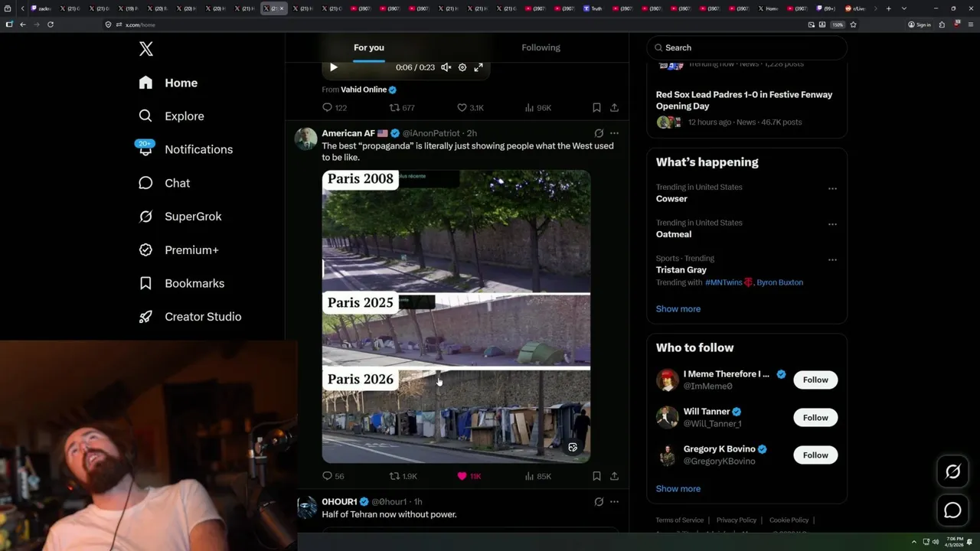Follow Will Tanner account
Image resolution: width=980 pixels, height=551 pixels.
coord(815,417)
